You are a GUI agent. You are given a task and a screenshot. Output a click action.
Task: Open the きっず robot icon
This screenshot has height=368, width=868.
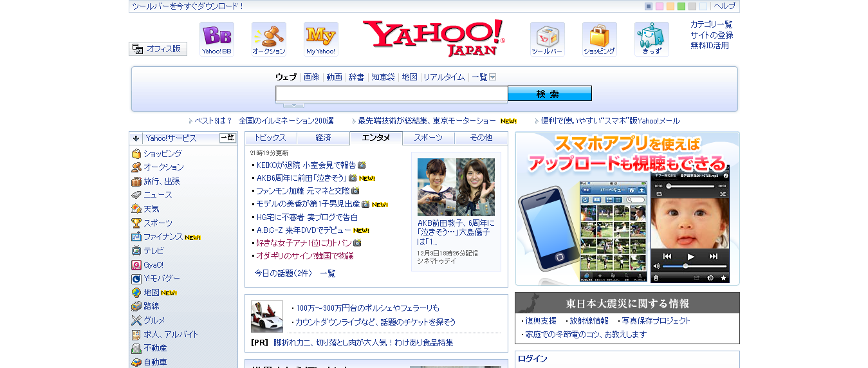[652, 39]
